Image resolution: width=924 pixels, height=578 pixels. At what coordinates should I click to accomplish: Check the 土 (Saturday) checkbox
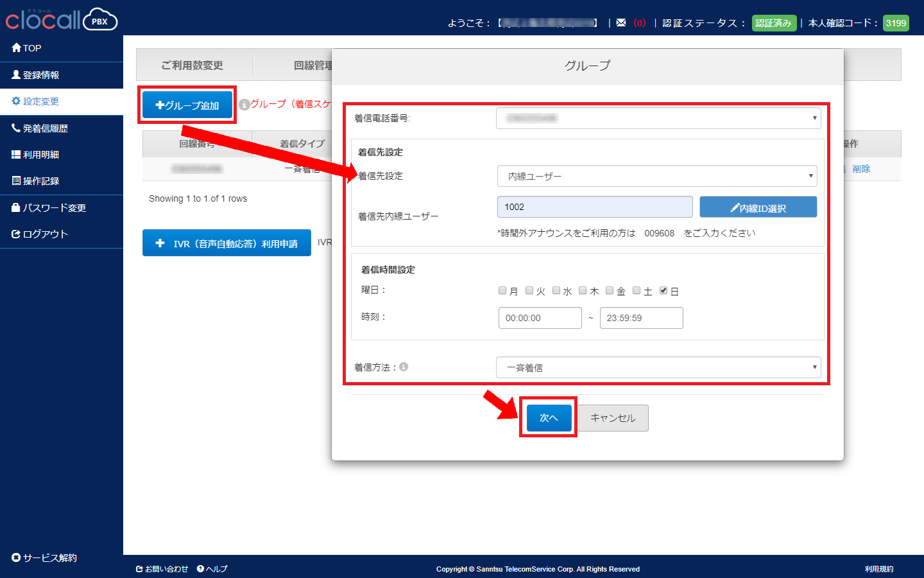coord(637,290)
